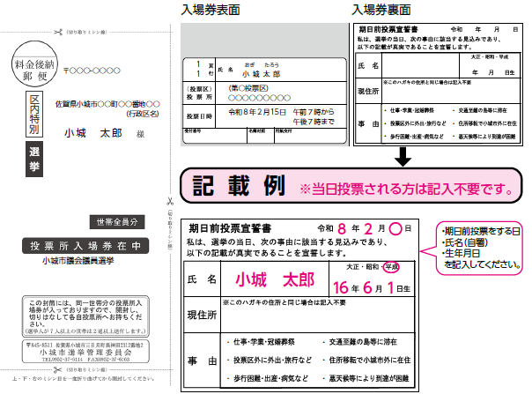Click the 投票所入場券在中 banner
This screenshot has width=532, height=394.
[85, 246]
